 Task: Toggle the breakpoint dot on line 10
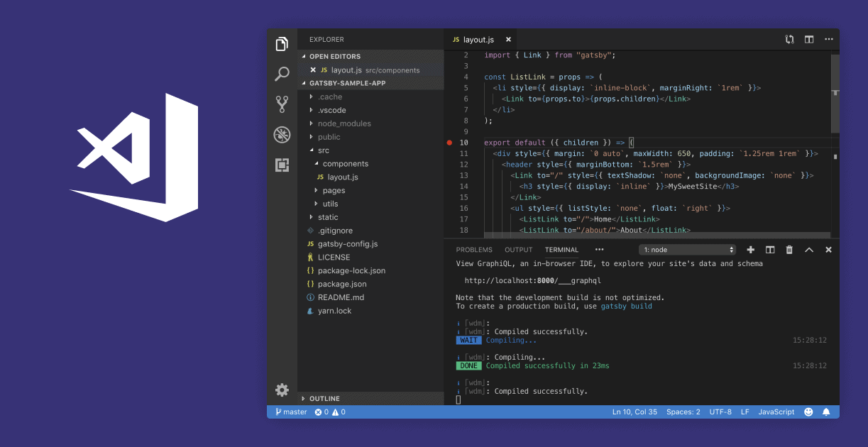tap(449, 142)
